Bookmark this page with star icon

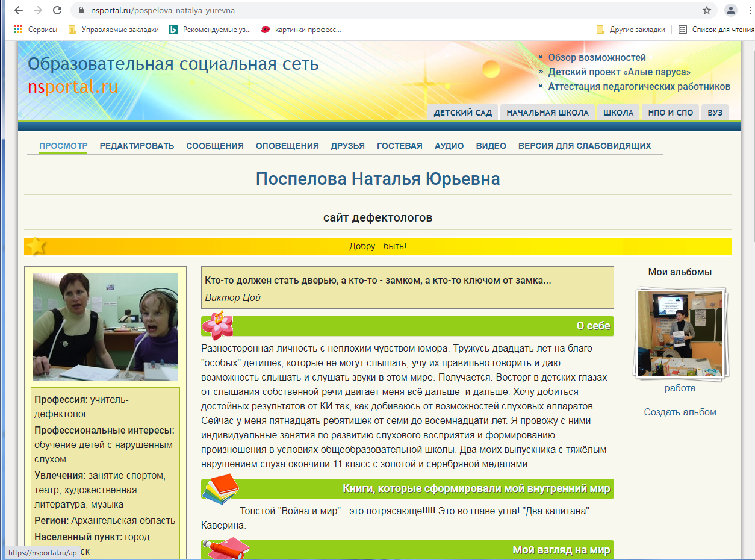[706, 10]
